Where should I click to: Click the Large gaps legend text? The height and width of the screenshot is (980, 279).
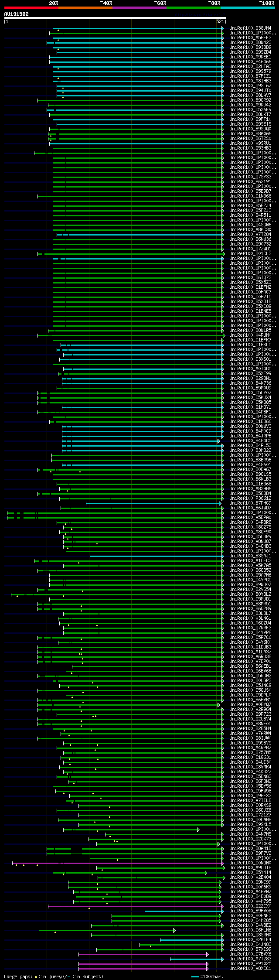click(54, 977)
